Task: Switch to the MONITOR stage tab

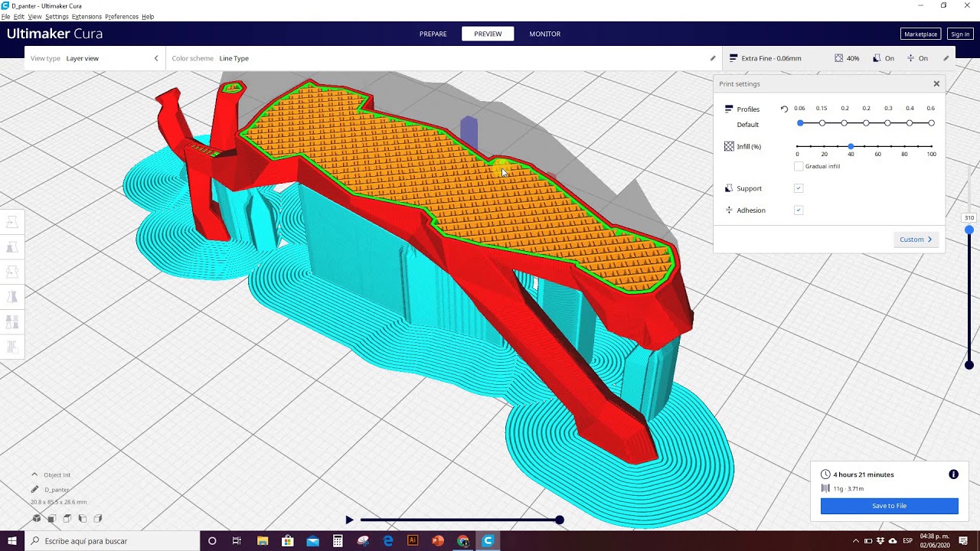Action: pyautogui.click(x=545, y=34)
